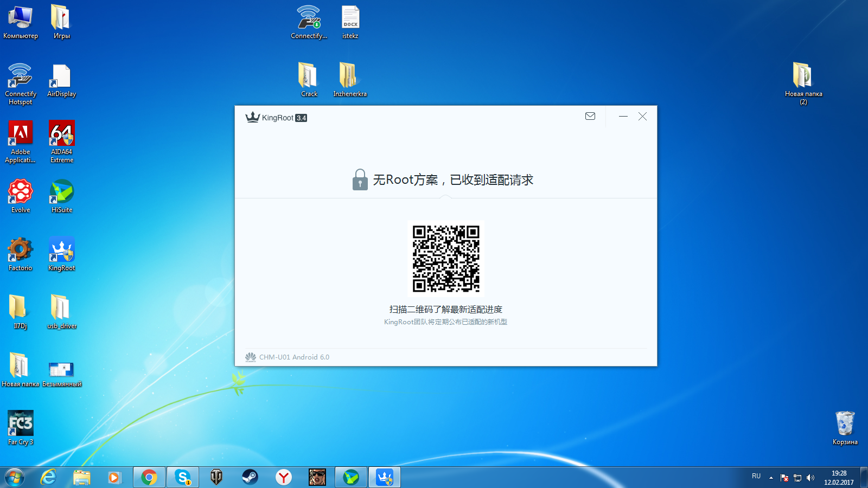Screen dimensions: 868x488
Task: Open the KingRoot desktop shortcut
Action: tap(61, 253)
